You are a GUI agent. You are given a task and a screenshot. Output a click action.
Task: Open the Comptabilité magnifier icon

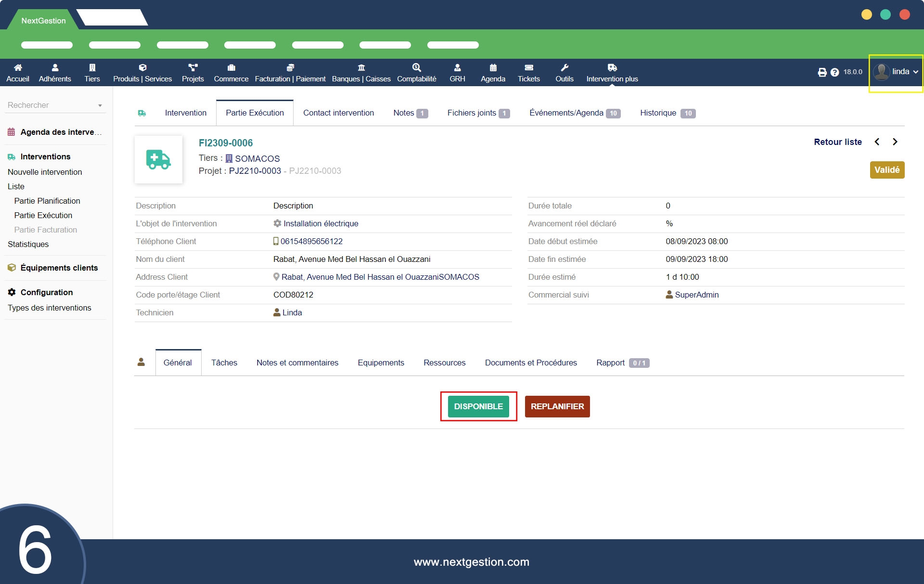[416, 67]
